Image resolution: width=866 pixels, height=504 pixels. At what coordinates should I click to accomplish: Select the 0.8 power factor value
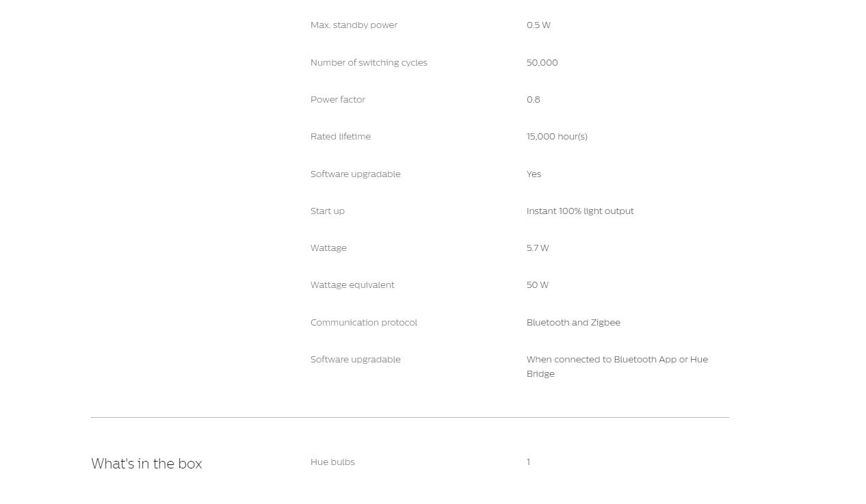click(534, 100)
